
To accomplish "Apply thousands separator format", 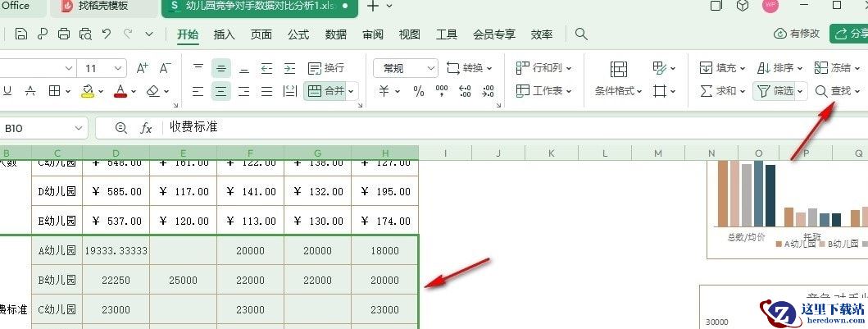I will 442,91.
